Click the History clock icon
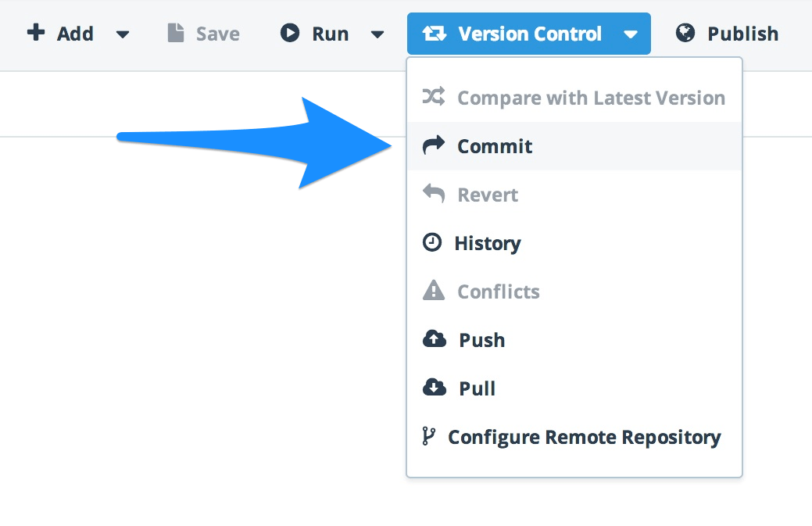This screenshot has width=812, height=526. click(x=432, y=242)
